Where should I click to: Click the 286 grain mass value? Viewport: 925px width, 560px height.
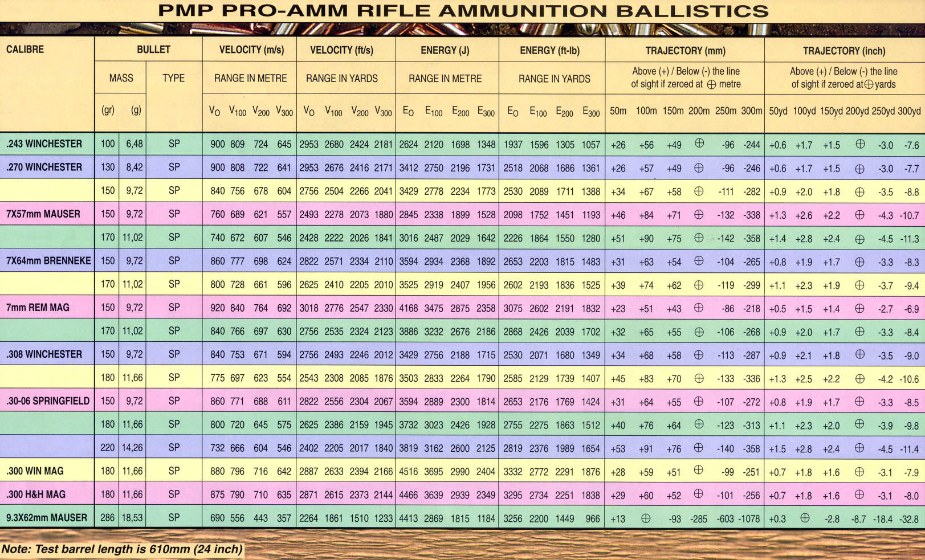[x=107, y=518]
